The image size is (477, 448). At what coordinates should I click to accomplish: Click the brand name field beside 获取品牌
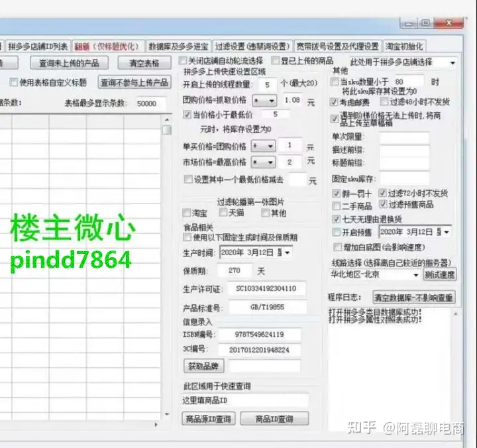tap(264, 366)
